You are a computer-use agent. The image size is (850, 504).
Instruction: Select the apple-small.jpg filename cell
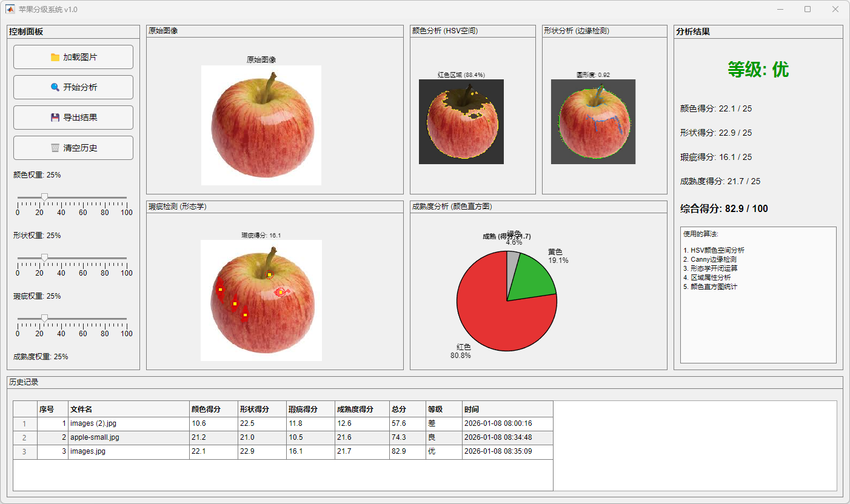pyautogui.click(x=129, y=437)
